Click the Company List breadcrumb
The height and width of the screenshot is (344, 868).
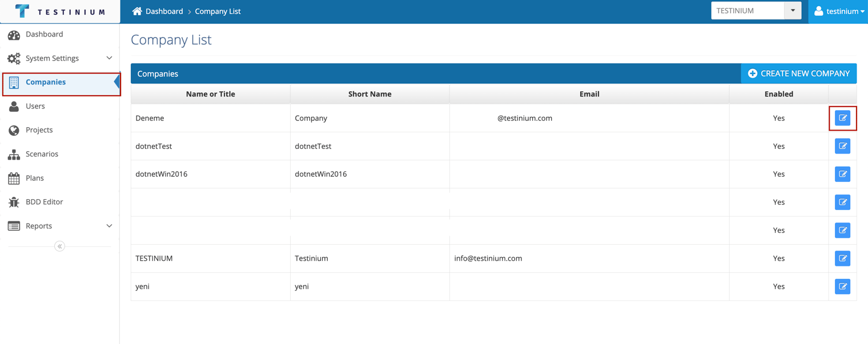point(218,11)
